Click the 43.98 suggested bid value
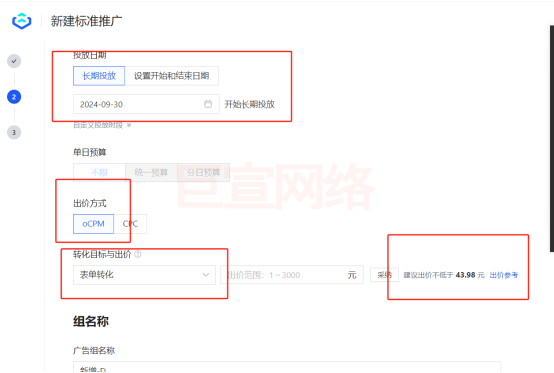Screen dimensions: 554x373 (x=465, y=275)
